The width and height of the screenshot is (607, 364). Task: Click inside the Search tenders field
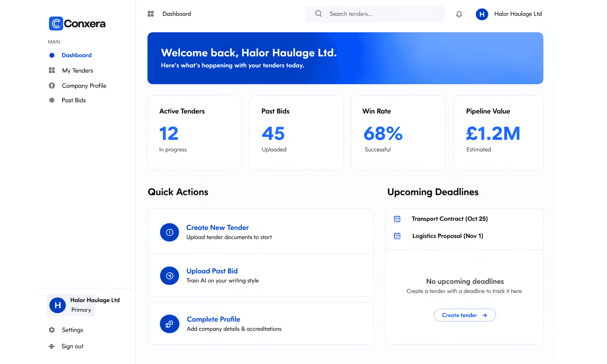point(368,14)
